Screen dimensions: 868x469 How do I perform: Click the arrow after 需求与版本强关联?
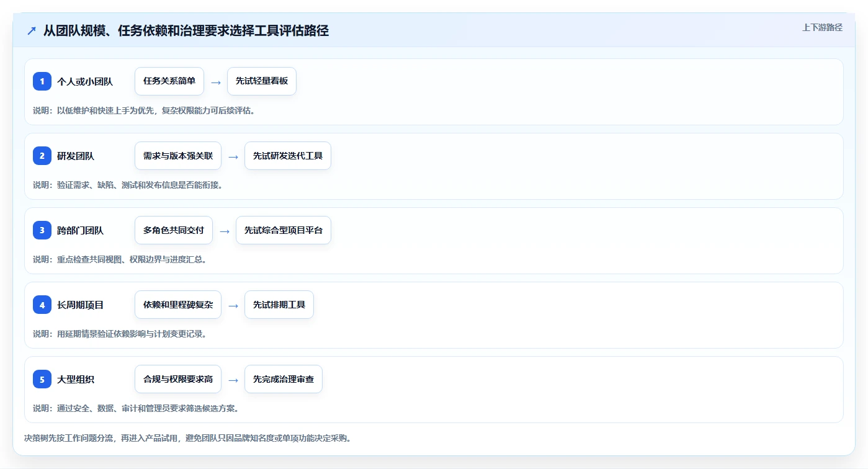233,156
